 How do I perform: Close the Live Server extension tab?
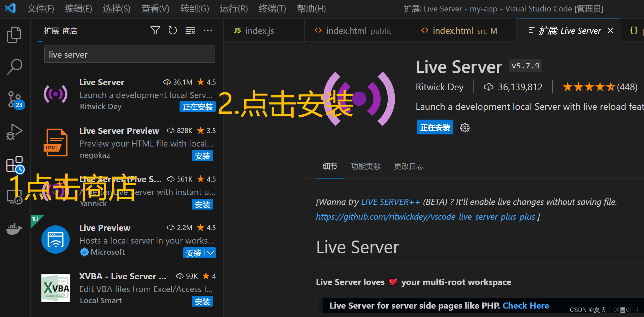(x=610, y=31)
